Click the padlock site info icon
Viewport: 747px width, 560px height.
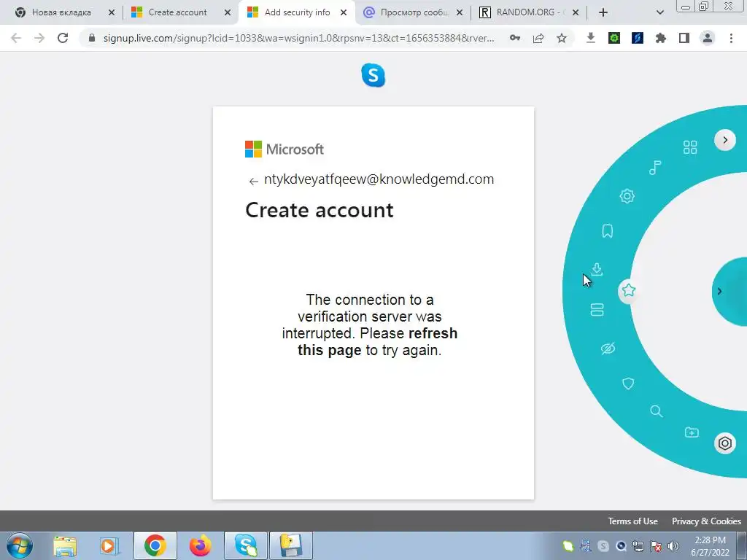pyautogui.click(x=91, y=38)
